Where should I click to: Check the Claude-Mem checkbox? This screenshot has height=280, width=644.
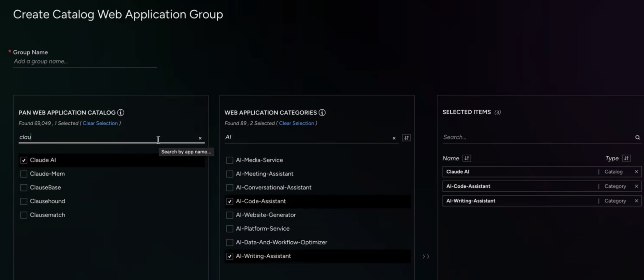24,174
